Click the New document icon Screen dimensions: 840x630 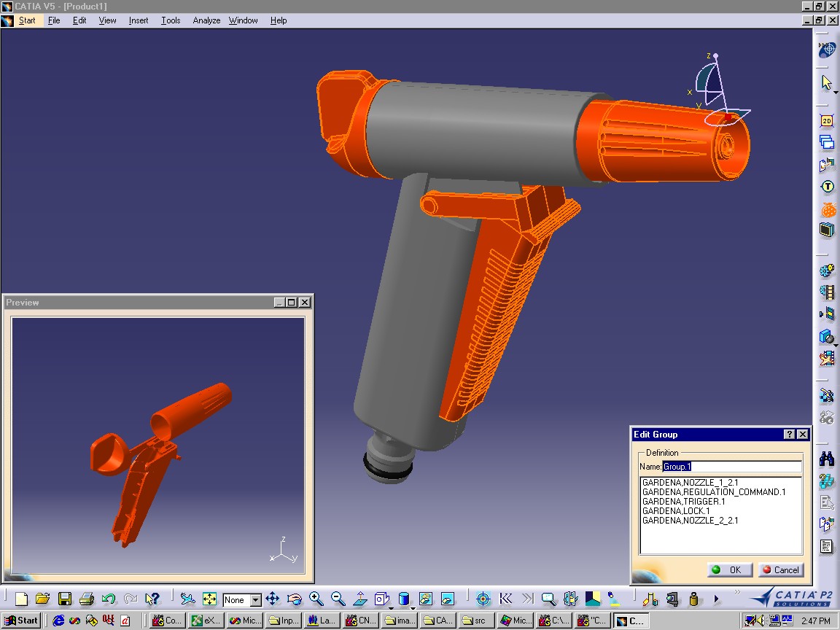[x=21, y=599]
